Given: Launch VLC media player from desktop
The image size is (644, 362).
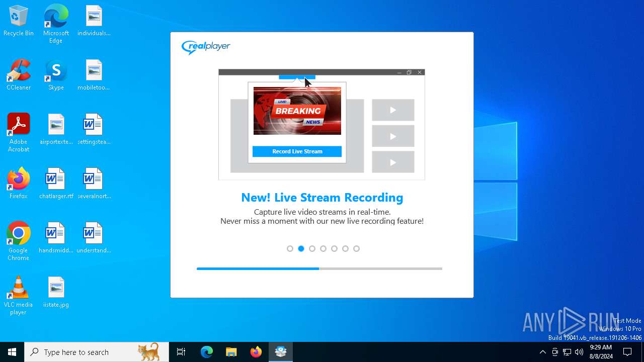Looking at the screenshot, I should [x=19, y=296].
